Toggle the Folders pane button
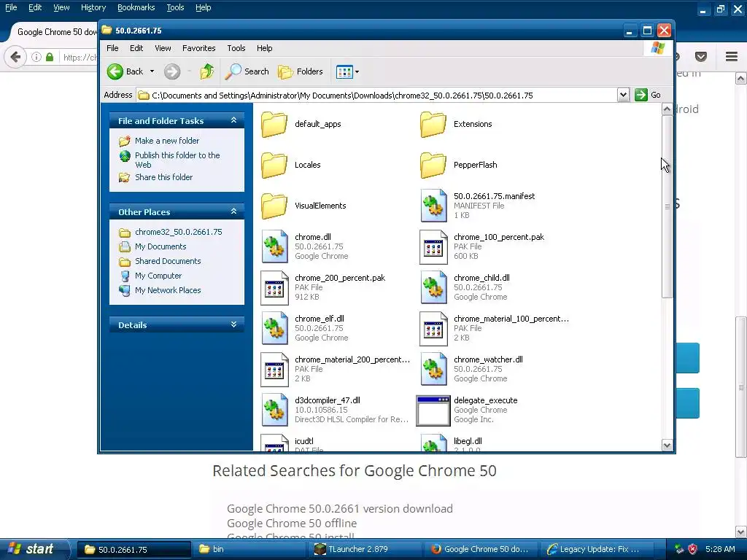Screen dimensions: 747x560 pos(300,71)
